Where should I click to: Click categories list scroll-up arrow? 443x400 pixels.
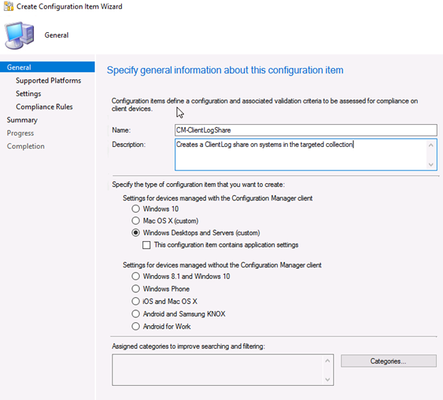(327, 361)
